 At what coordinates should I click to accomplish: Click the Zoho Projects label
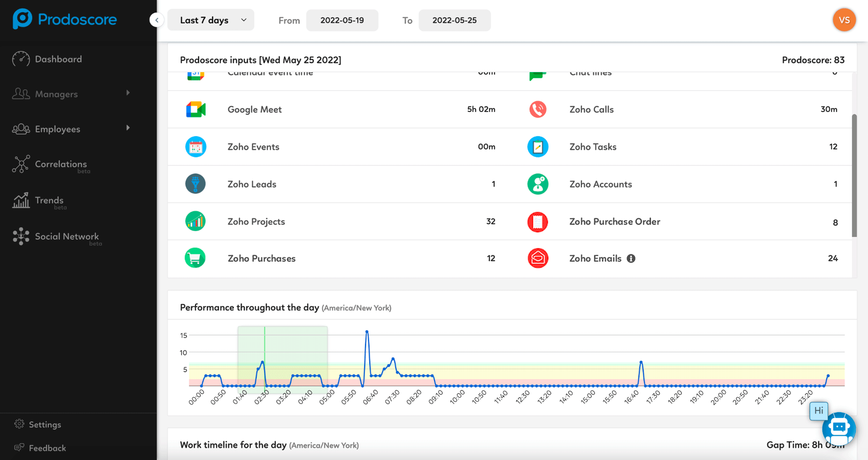256,221
